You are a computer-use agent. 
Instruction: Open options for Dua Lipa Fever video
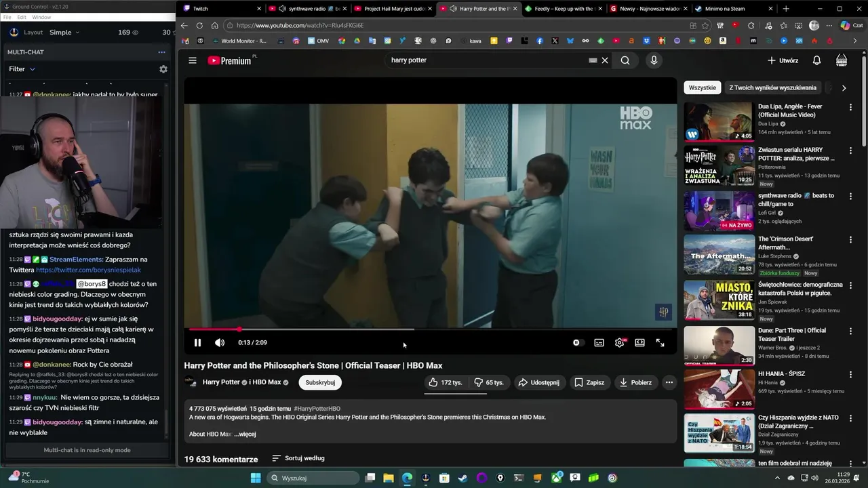[850, 107]
